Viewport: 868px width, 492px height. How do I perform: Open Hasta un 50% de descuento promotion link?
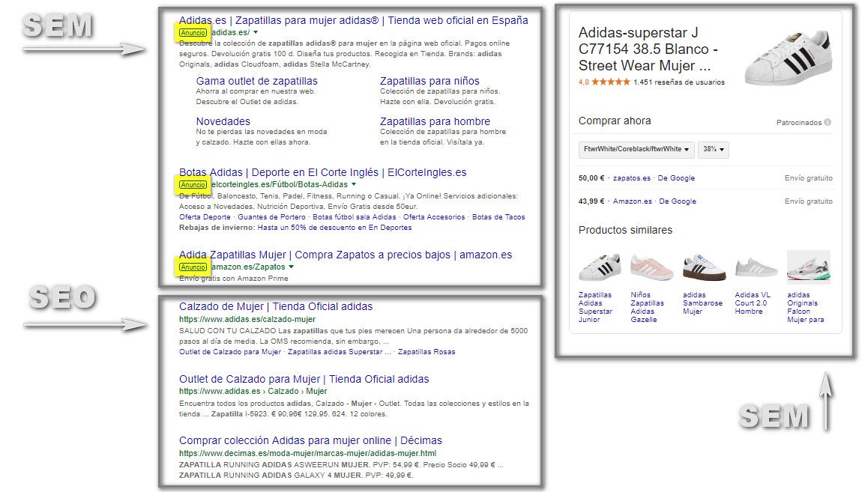(x=334, y=228)
